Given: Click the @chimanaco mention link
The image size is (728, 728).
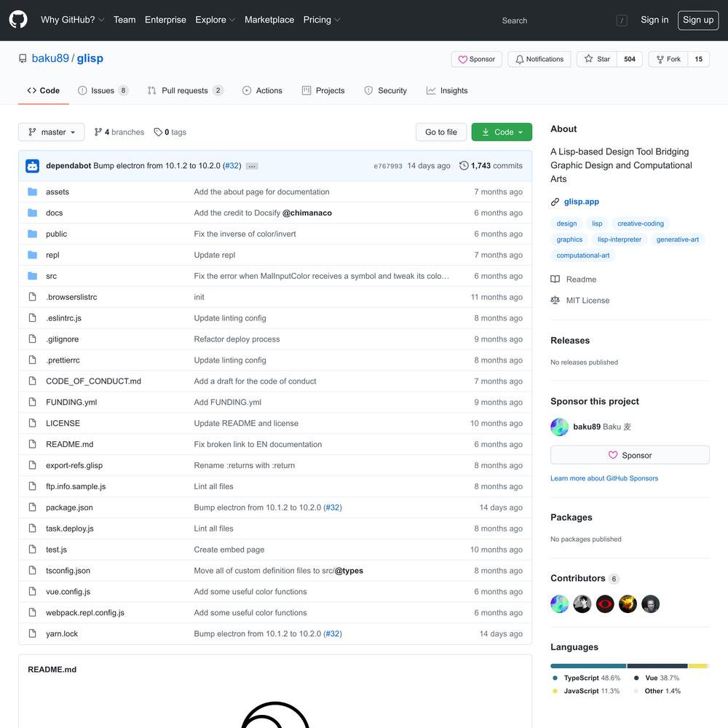Looking at the screenshot, I should coord(307,213).
